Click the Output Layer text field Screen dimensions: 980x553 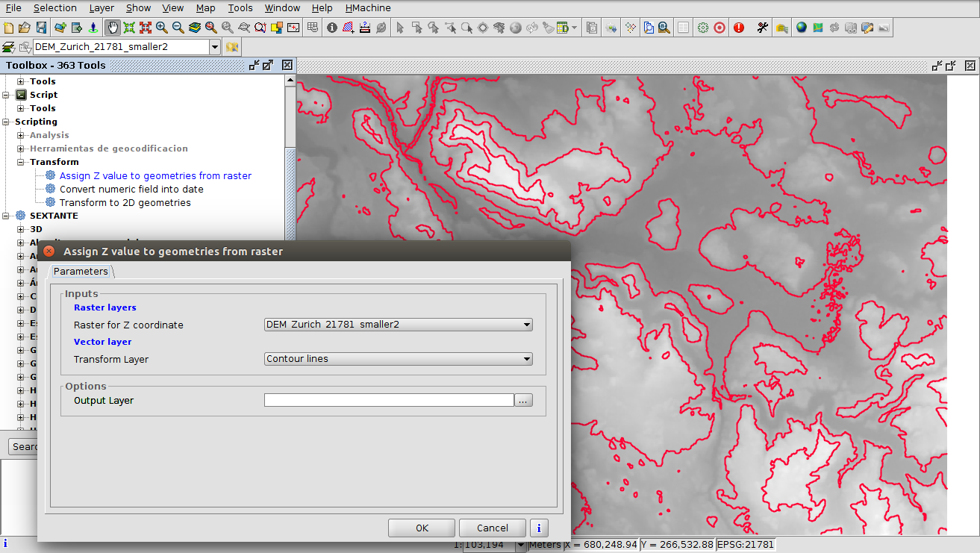pyautogui.click(x=389, y=401)
